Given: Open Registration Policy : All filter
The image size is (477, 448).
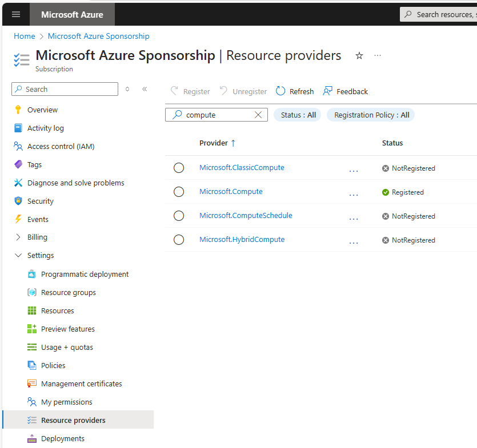Looking at the screenshot, I should click(371, 115).
